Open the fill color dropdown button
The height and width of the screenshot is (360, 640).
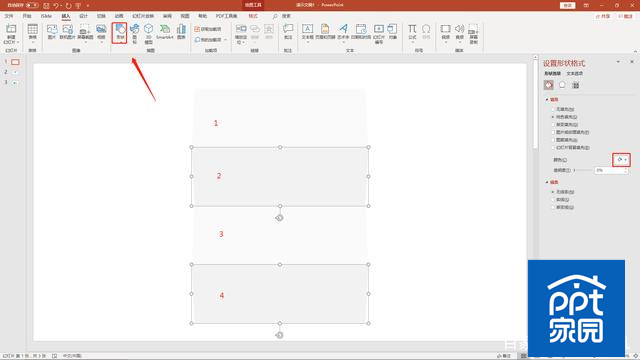pos(621,160)
